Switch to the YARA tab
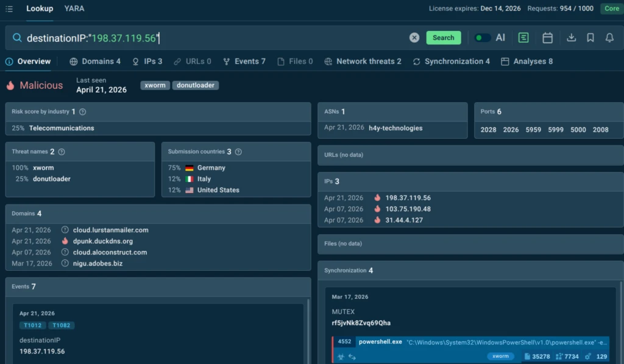 [74, 9]
